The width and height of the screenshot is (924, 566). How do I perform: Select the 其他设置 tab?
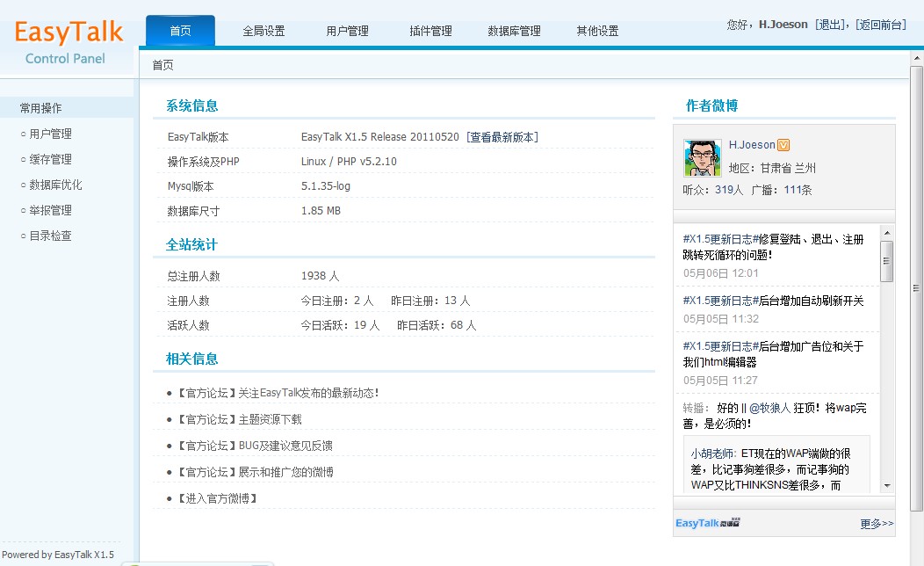coord(597,31)
